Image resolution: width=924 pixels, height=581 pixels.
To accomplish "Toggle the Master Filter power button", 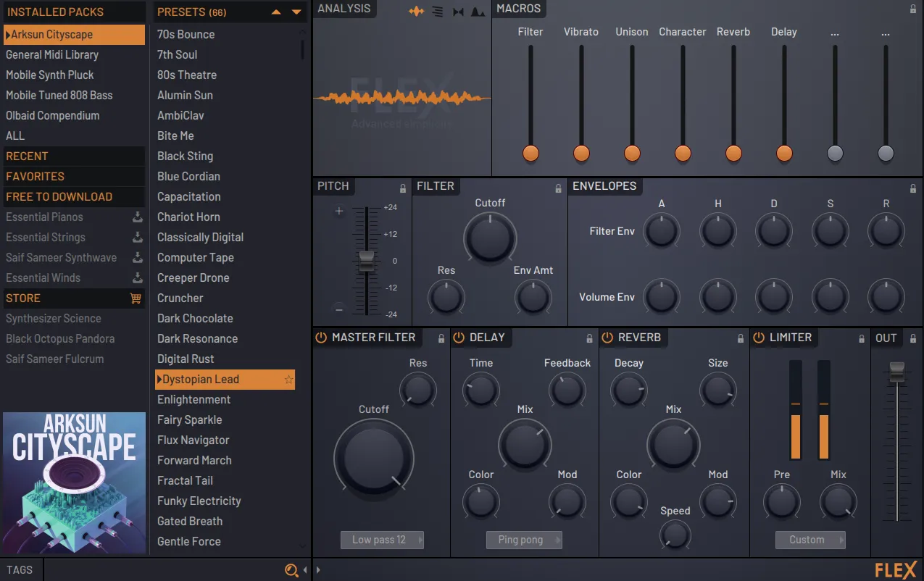I will (x=321, y=338).
